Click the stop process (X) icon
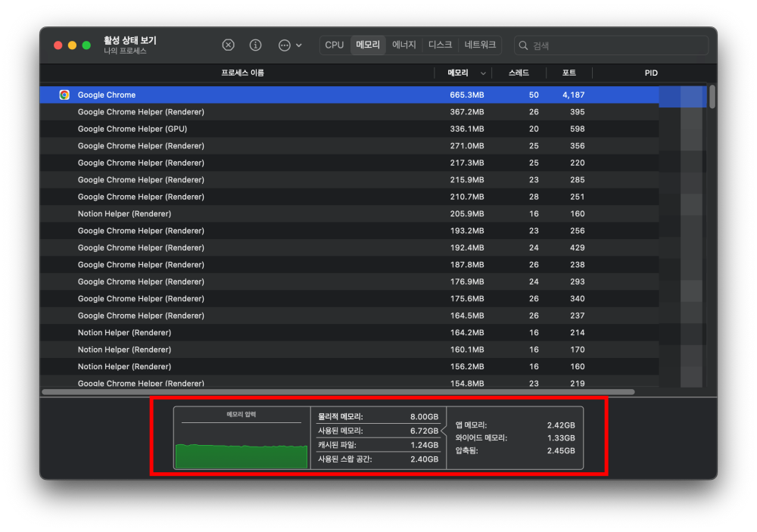757x532 pixels. pos(229,45)
